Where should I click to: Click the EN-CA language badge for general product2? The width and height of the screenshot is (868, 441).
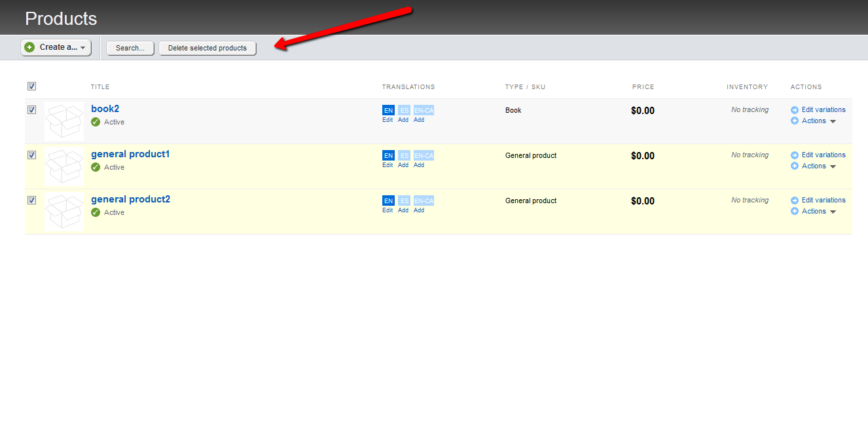pyautogui.click(x=424, y=201)
